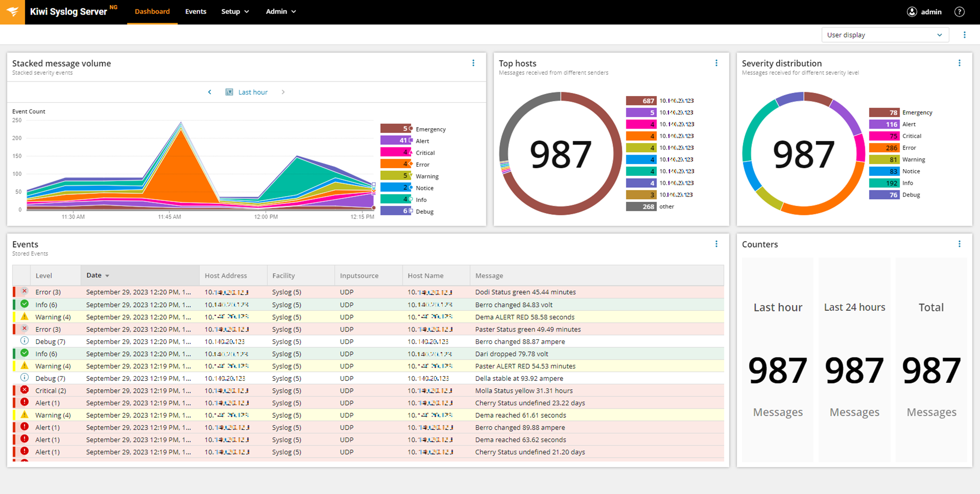The height and width of the screenshot is (494, 980).
Task: Click the admin user profile icon
Action: (912, 12)
